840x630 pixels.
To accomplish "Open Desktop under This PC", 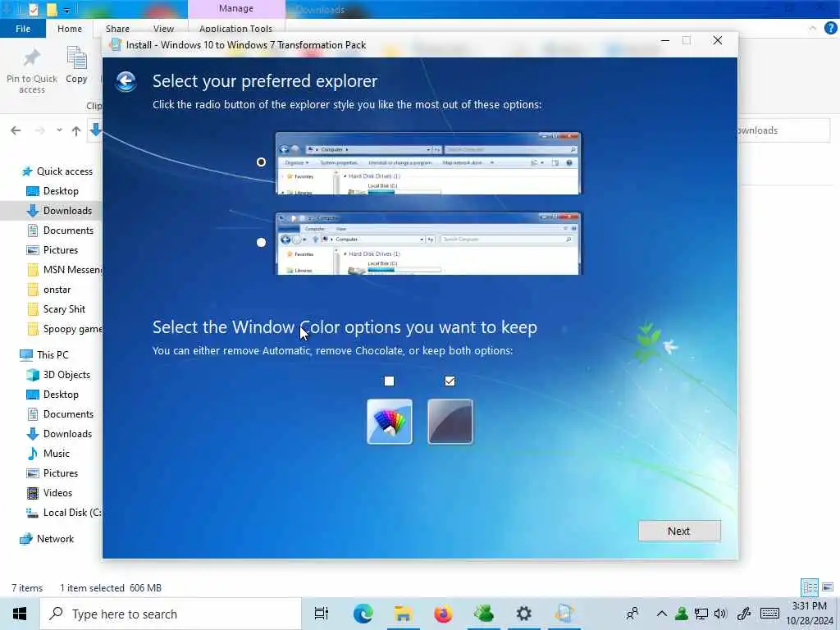I will point(52,395).
